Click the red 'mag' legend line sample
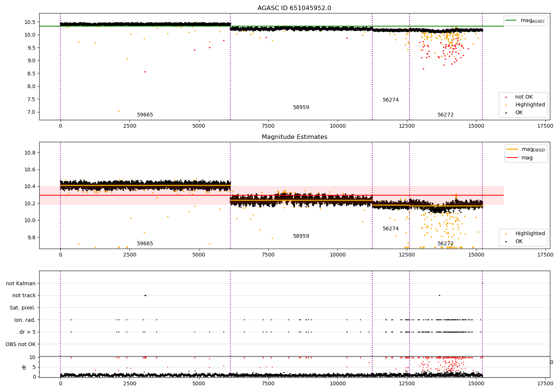560x392 pixels. coord(512,158)
